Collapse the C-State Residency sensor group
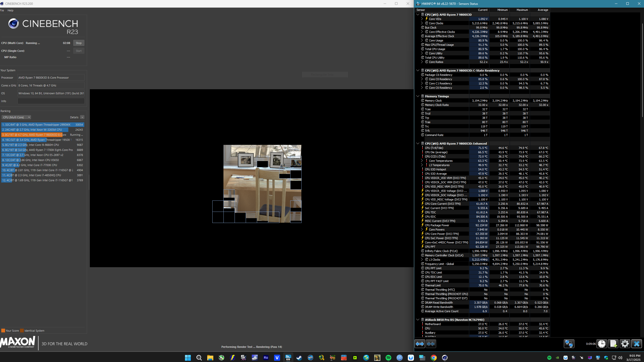 [418, 71]
